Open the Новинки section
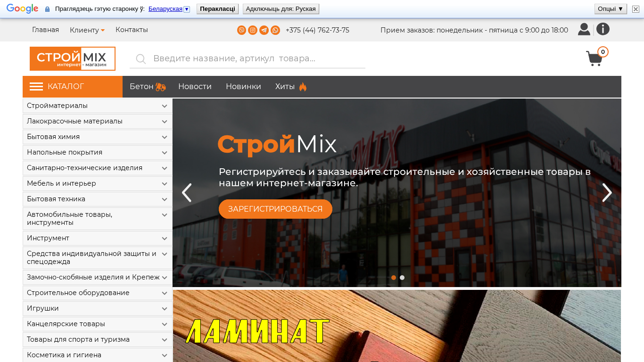Viewport: 644px width, 362px height. (243, 87)
